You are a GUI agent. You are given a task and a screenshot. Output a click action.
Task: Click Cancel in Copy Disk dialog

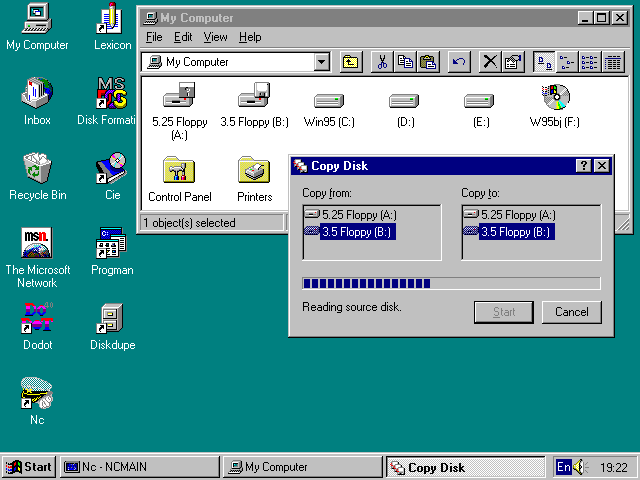(572, 312)
